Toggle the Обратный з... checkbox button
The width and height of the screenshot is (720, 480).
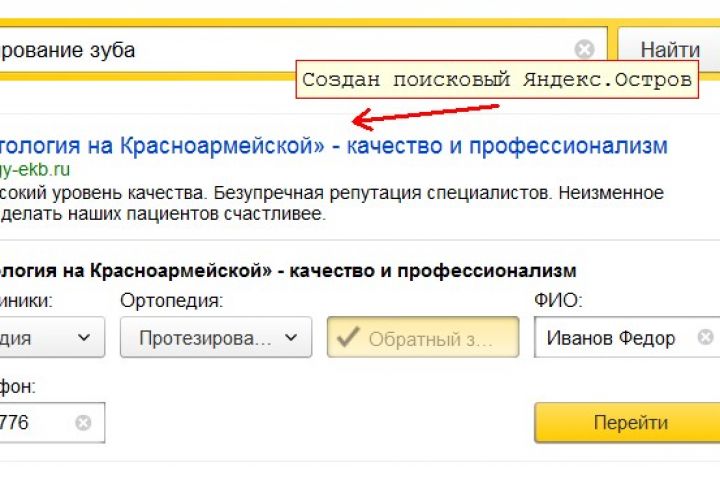tap(423, 338)
